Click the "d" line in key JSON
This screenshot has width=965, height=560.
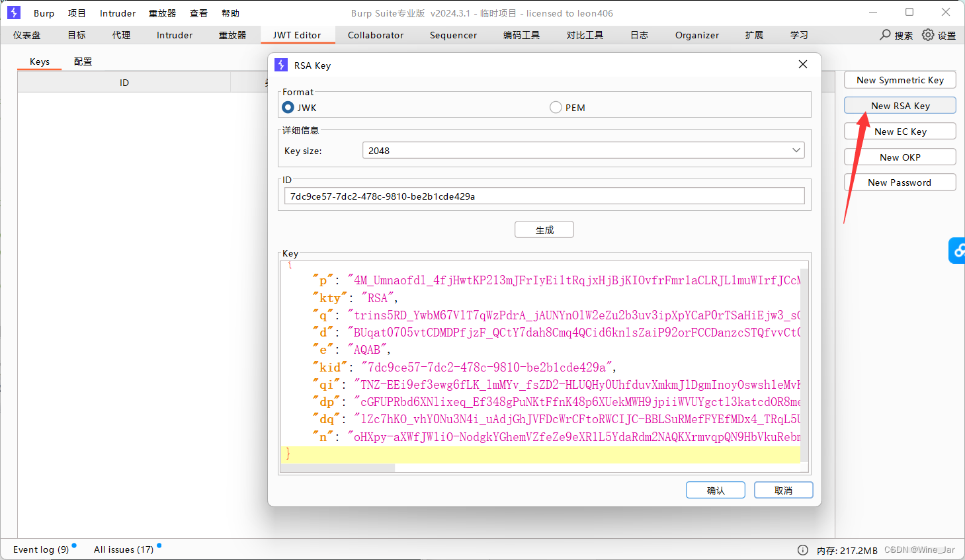click(x=556, y=333)
